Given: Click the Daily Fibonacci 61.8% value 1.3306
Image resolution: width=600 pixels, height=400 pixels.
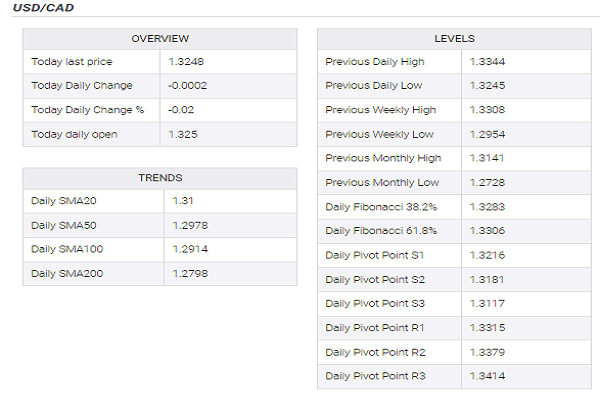Looking at the screenshot, I should tap(487, 230).
